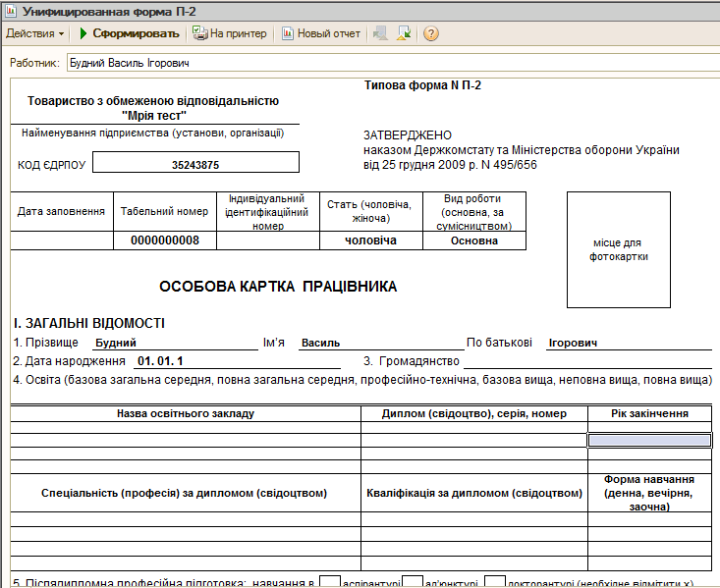720x588 pixels.
Task: Click the 'І. ЗАГАЛЬНІ ВІДОМОСТІ' section heading
Action: tap(89, 323)
